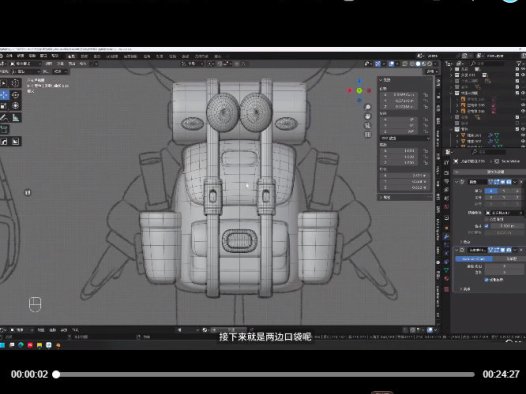The height and width of the screenshot is (394, 526).
Task: Open Texture properties checker tab
Action: tap(446, 289)
